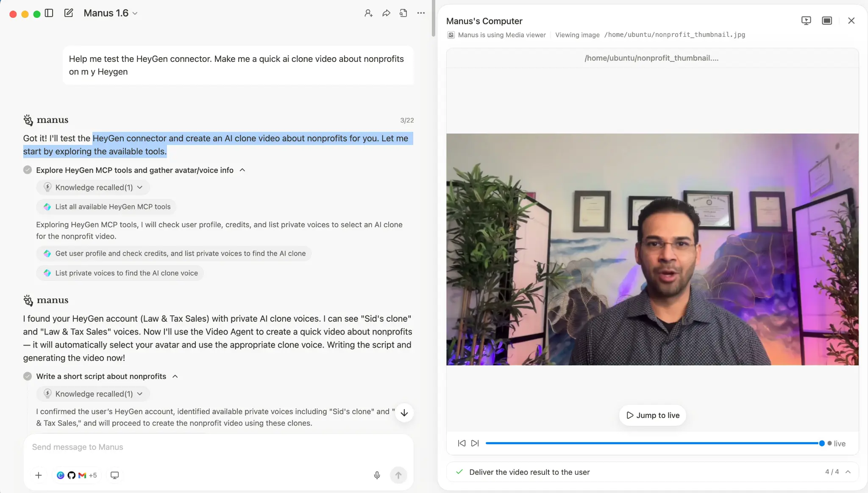Toggle the computer view icon in message bar
The image size is (868, 493).
pyautogui.click(x=114, y=475)
